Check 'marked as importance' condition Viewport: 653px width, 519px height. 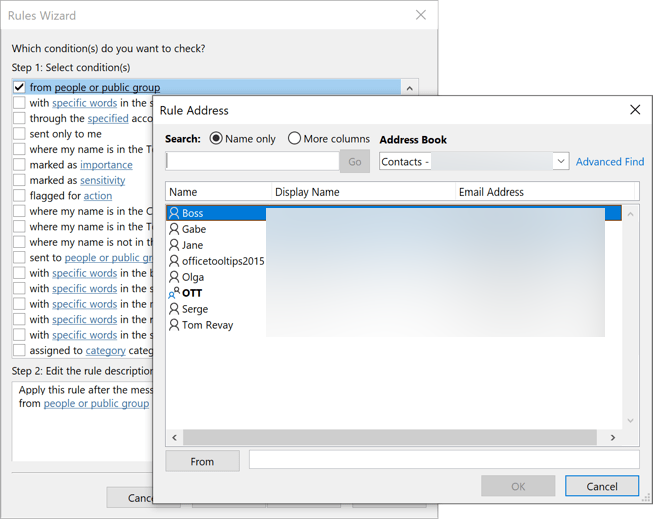(19, 165)
